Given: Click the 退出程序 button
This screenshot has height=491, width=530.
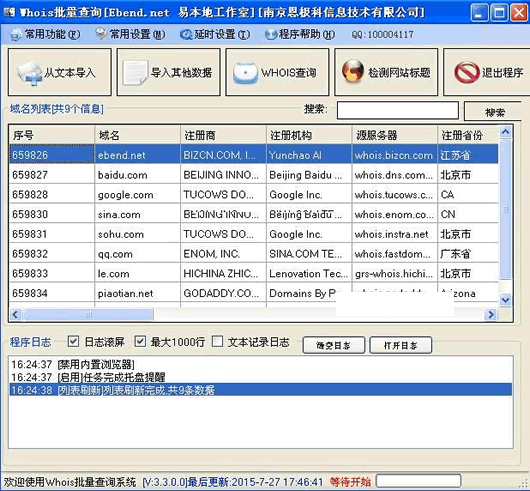Looking at the screenshot, I should click(x=487, y=72).
